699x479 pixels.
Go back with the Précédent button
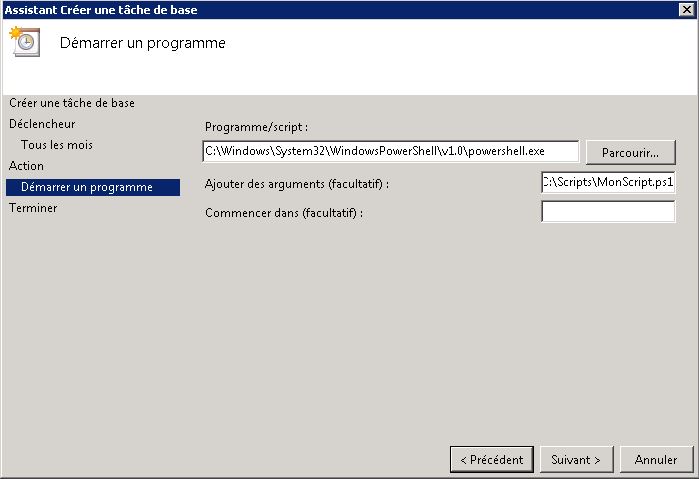(x=492, y=459)
